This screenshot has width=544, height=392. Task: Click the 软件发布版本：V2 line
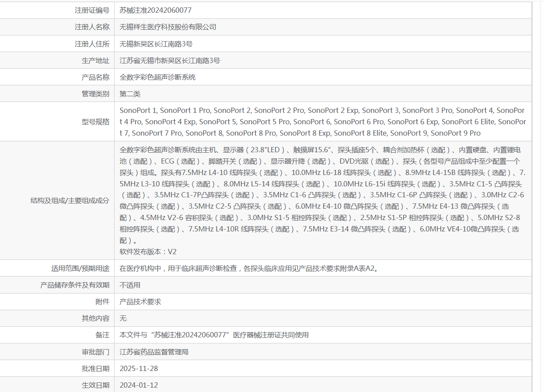[x=148, y=252]
